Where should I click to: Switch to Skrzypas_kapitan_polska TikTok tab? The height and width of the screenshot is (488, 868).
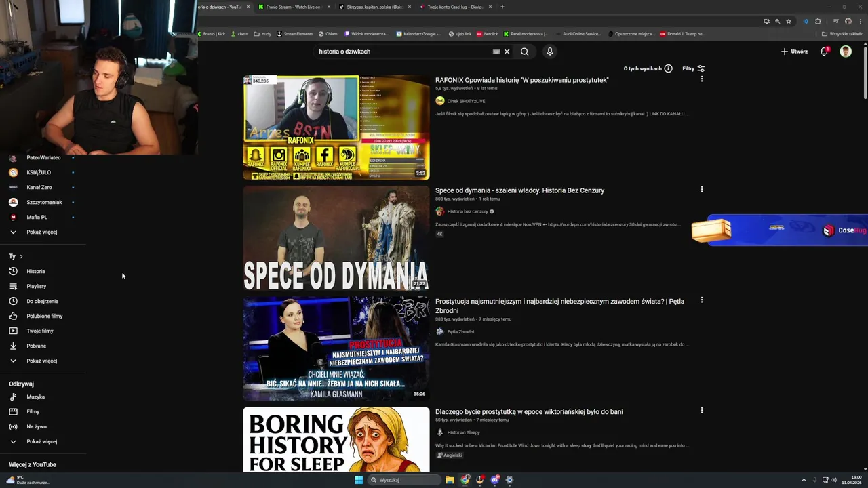coord(374,7)
